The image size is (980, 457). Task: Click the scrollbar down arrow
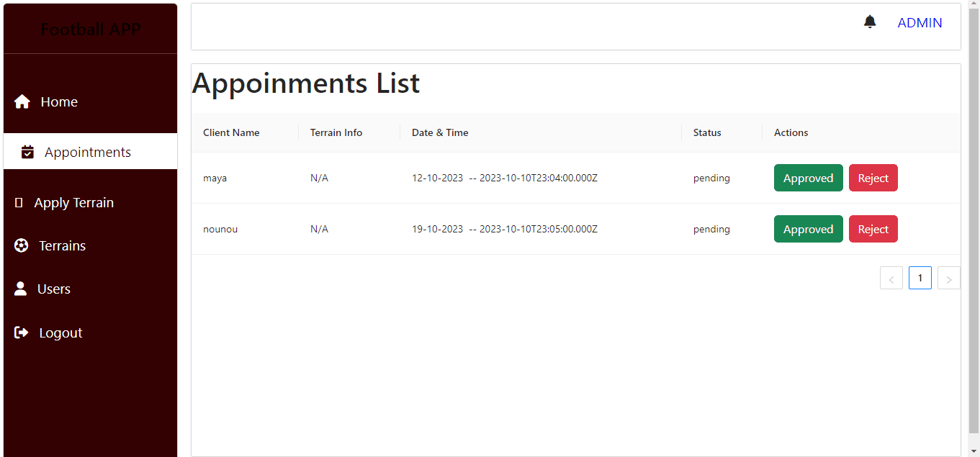click(x=974, y=451)
